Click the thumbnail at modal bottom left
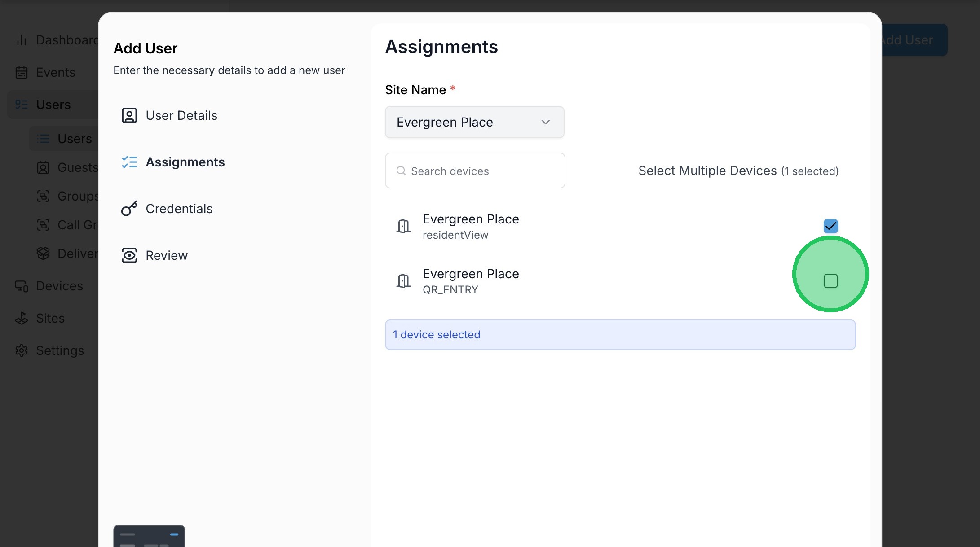Screen dimensions: 980x547 pos(149,536)
